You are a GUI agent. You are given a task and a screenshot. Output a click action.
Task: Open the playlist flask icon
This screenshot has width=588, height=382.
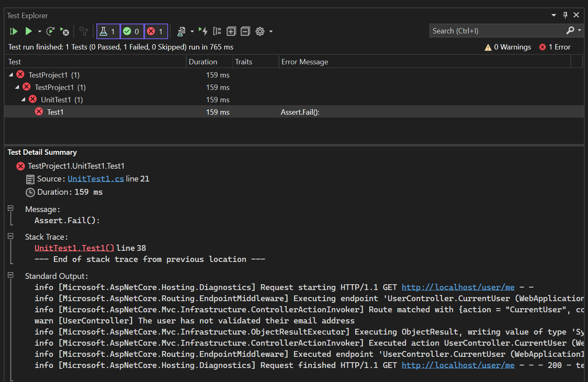tap(181, 31)
